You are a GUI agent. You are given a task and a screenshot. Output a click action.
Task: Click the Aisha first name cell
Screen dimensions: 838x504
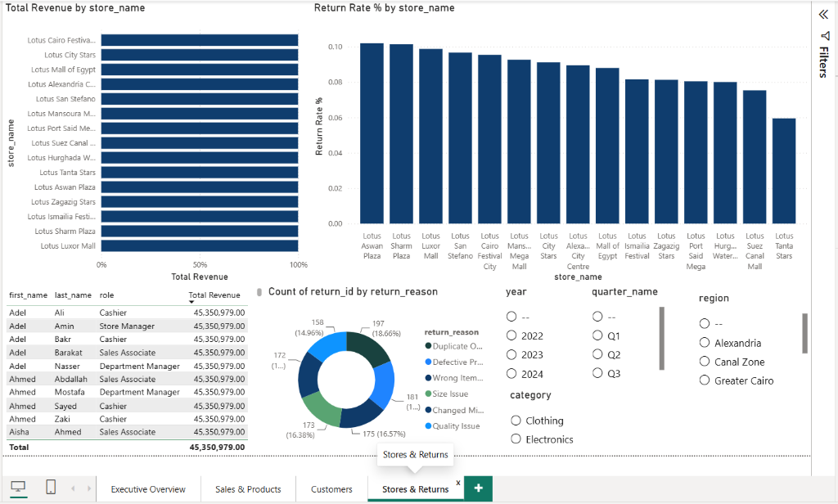[20, 432]
